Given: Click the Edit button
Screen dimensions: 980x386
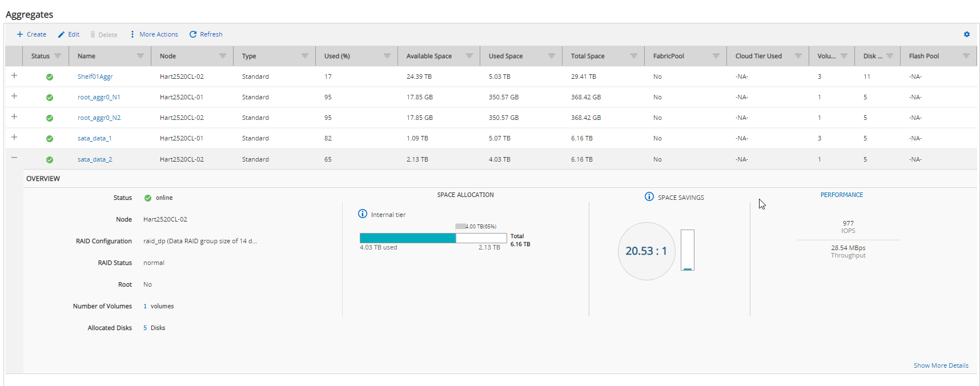Looking at the screenshot, I should coord(69,34).
